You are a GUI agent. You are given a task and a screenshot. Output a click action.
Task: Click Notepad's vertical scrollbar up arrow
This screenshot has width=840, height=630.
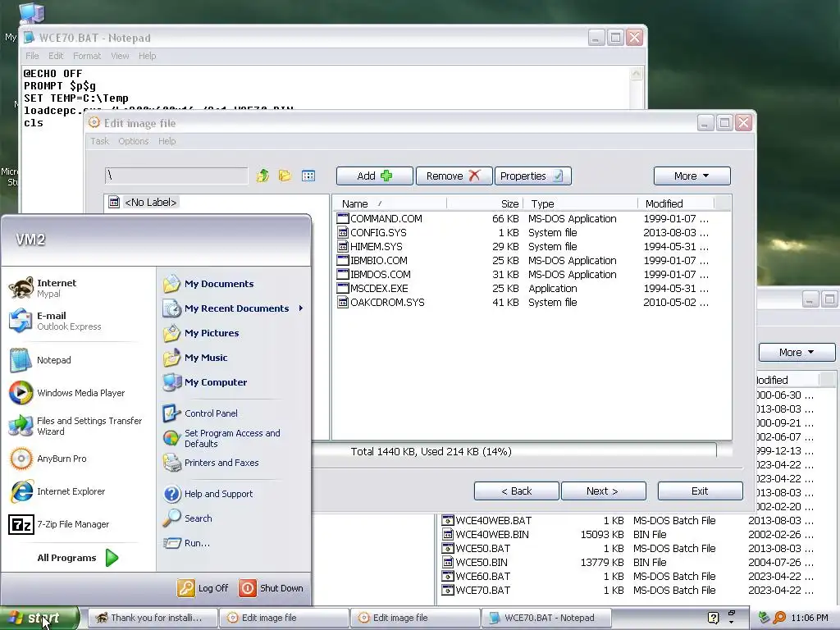point(636,73)
